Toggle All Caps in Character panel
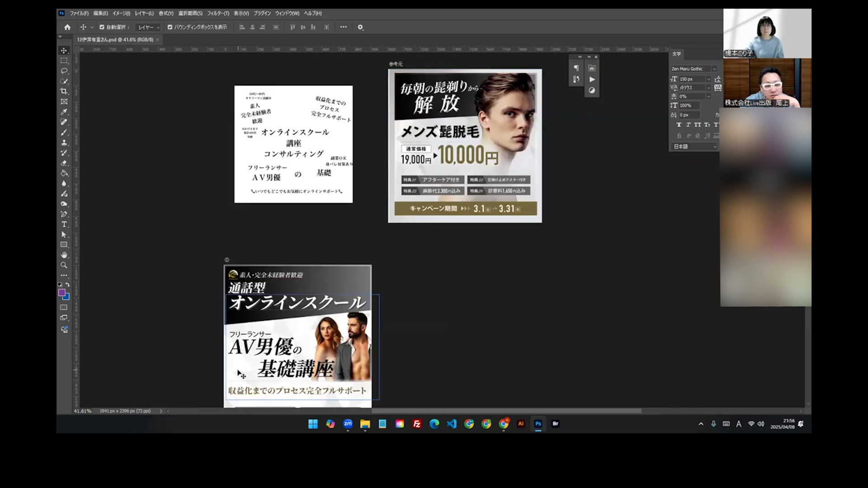The image size is (868, 488). 698,125
